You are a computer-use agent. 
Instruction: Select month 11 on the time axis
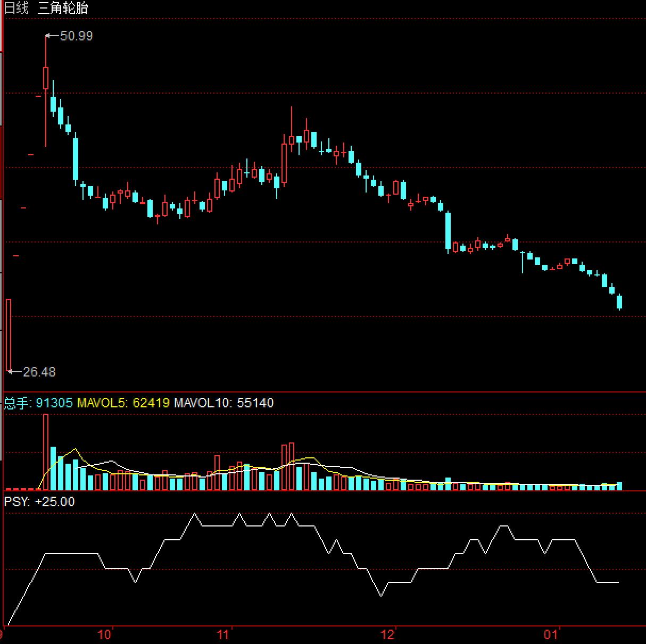pyautogui.click(x=223, y=634)
